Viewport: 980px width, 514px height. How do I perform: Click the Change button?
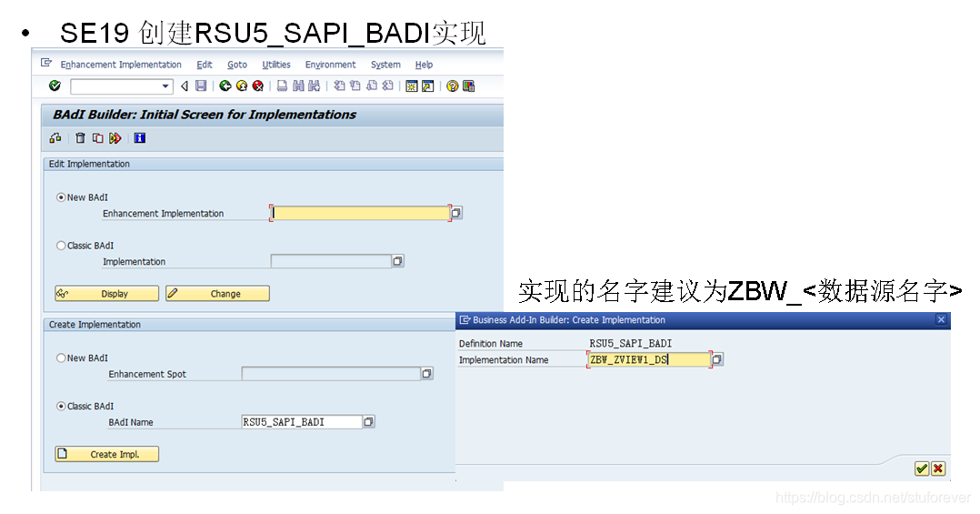pos(217,294)
